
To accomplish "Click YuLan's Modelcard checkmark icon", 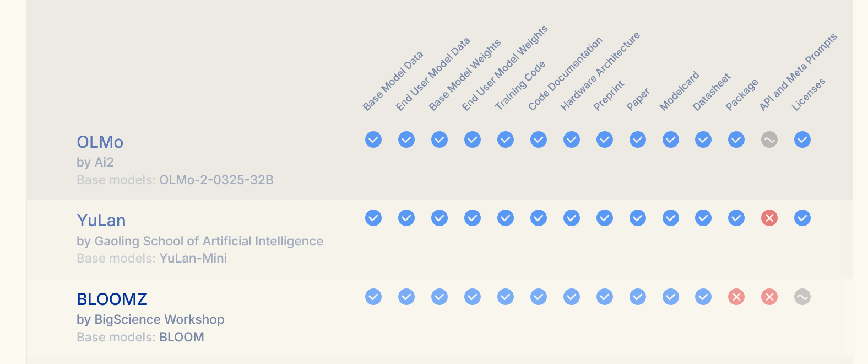I will pos(671,218).
